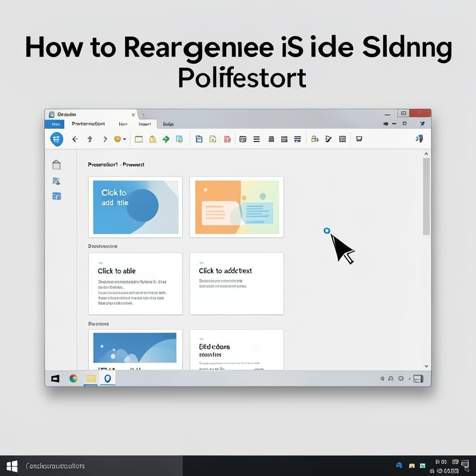The width and height of the screenshot is (476, 476).
Task: Click the round clock icon in inner tray
Action: pos(401,378)
